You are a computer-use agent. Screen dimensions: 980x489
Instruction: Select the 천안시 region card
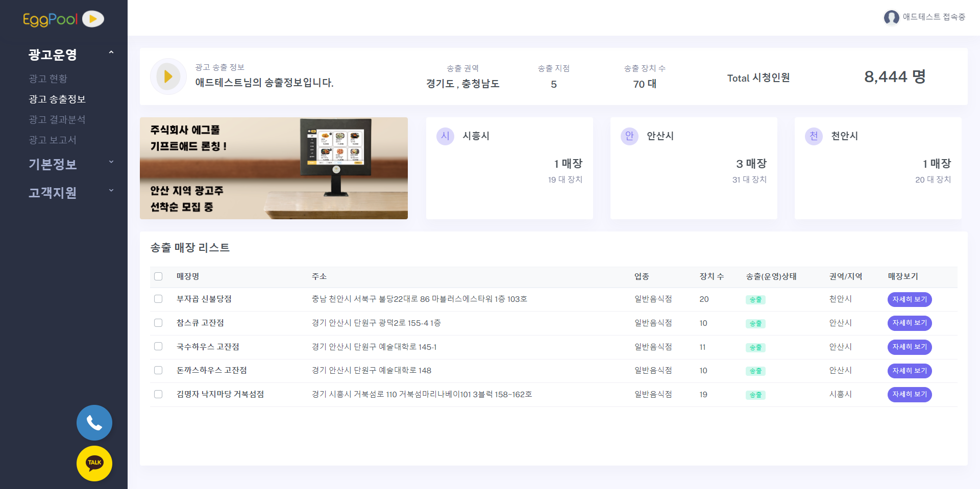[x=878, y=168]
